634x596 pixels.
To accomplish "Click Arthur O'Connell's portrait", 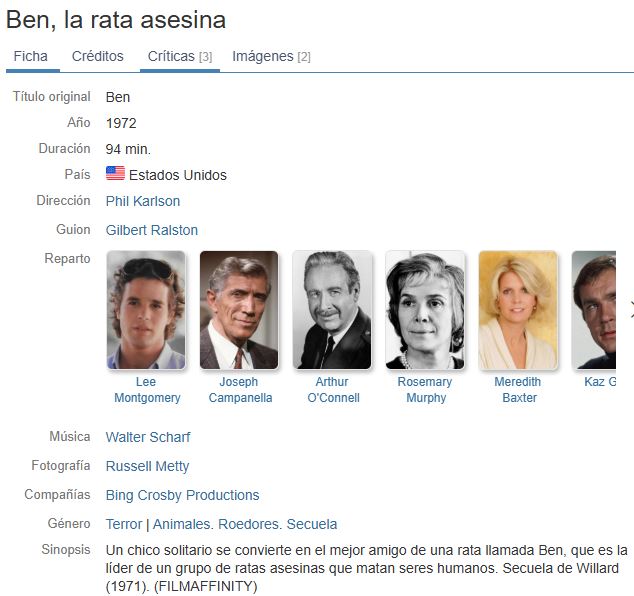I will [x=332, y=310].
